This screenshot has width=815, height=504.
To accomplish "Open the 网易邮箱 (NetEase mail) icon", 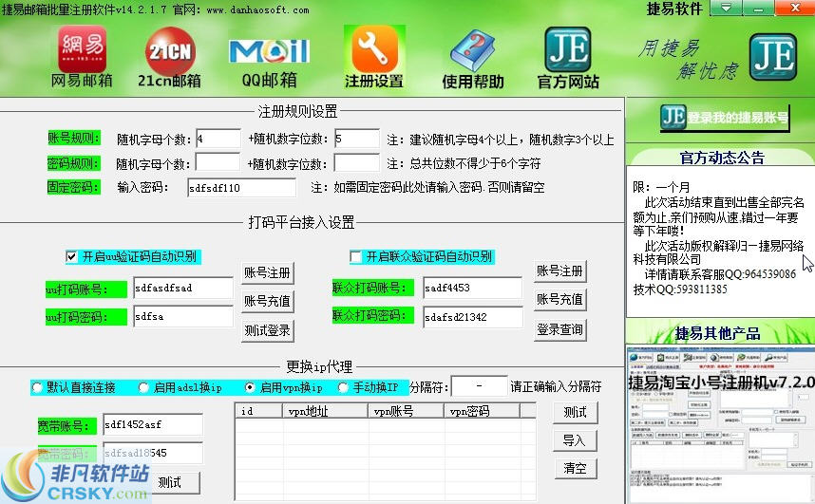I will point(82,57).
